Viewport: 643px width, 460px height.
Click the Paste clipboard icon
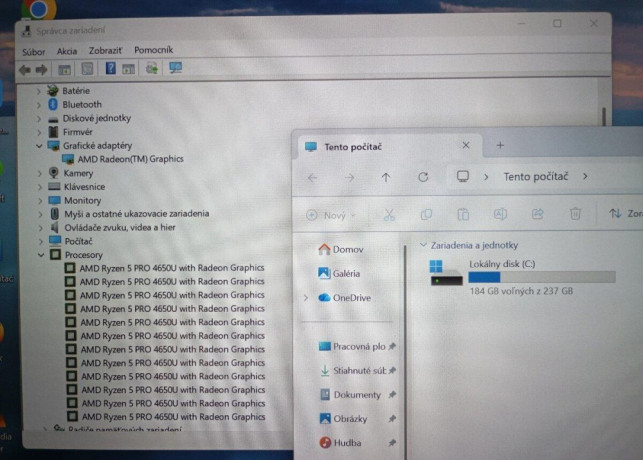463,214
